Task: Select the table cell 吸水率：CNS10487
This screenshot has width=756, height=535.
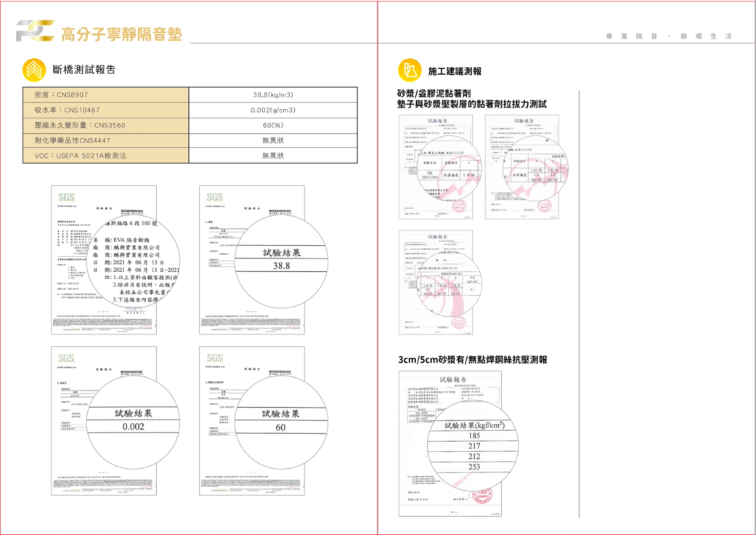Action: click(x=105, y=110)
